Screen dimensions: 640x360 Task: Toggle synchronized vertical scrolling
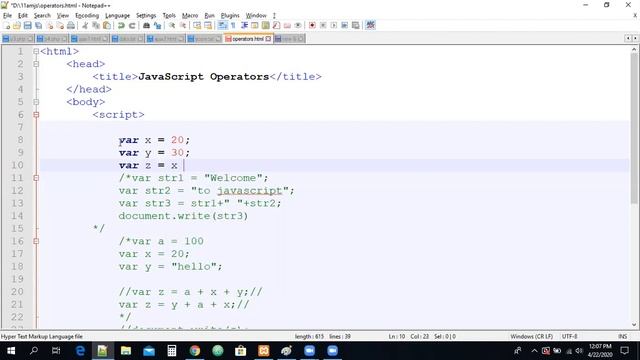pyautogui.click(x=197, y=25)
